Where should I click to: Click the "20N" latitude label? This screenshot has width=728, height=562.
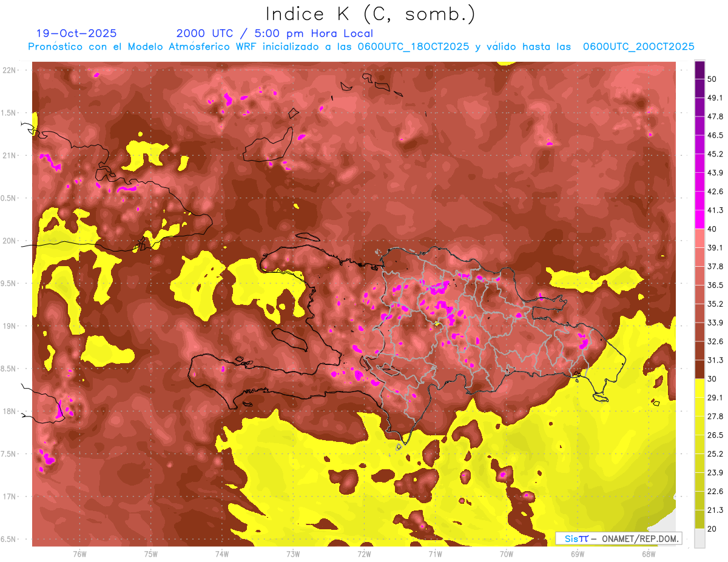[x=10, y=241]
